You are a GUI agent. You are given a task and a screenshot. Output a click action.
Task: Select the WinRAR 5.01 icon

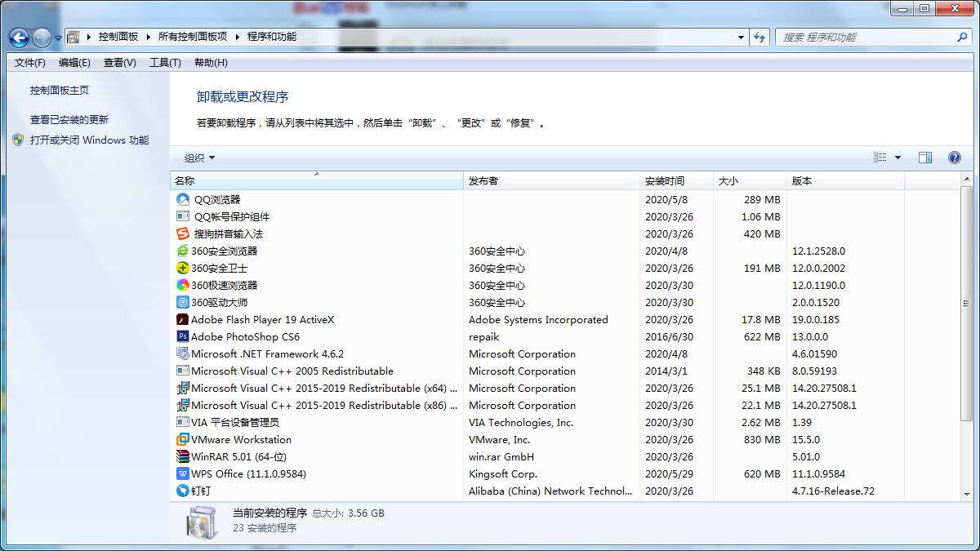pos(183,456)
